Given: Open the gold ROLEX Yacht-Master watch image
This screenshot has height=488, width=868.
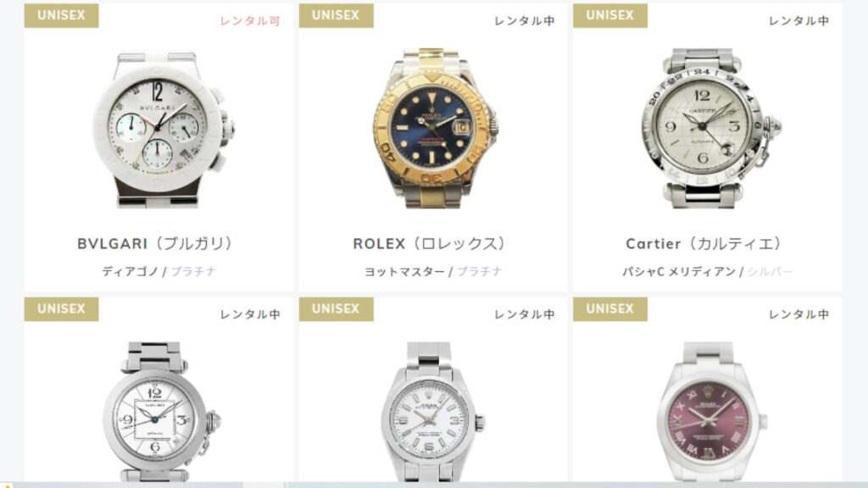Looking at the screenshot, I should click(433, 128).
